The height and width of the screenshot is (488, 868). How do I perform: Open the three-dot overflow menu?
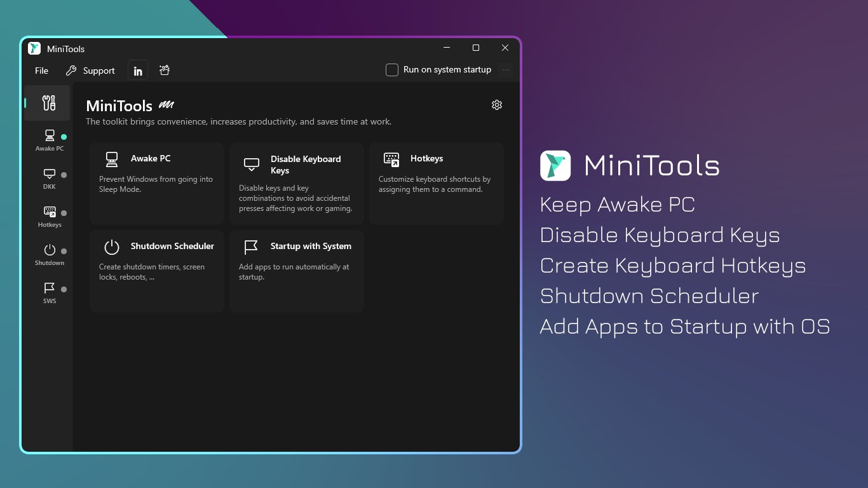pos(506,70)
